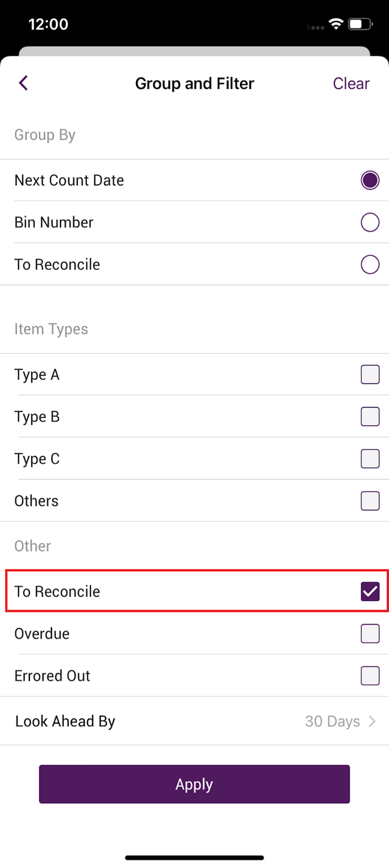Screen dimensions: 389x868
Task: Enable the Overdue filter
Action: click(x=370, y=633)
